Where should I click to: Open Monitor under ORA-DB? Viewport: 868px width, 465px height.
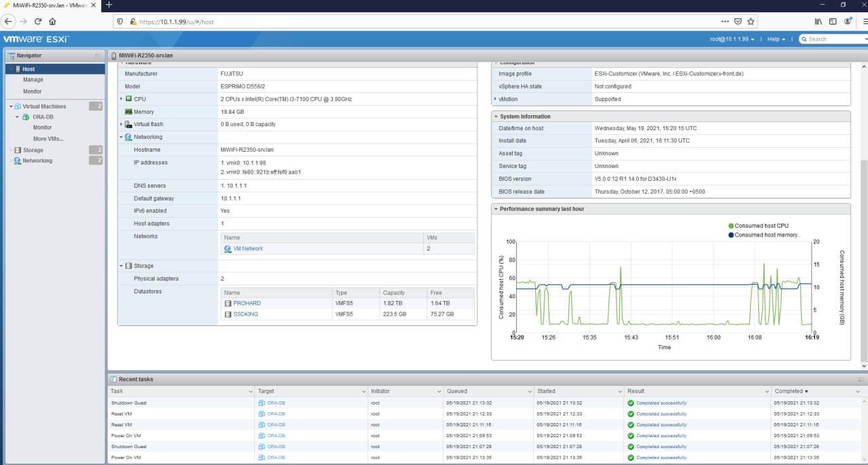click(43, 127)
